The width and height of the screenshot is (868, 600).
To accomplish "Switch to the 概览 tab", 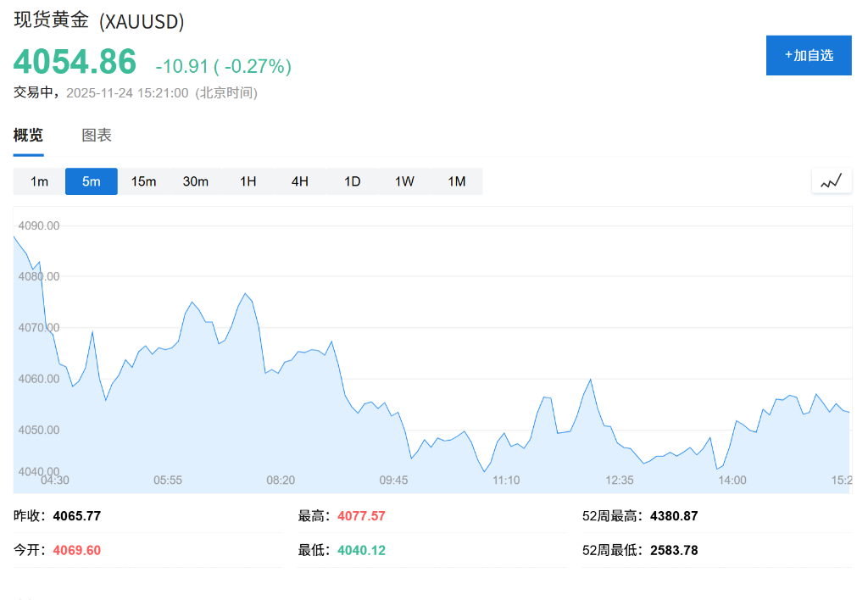I will [x=28, y=135].
